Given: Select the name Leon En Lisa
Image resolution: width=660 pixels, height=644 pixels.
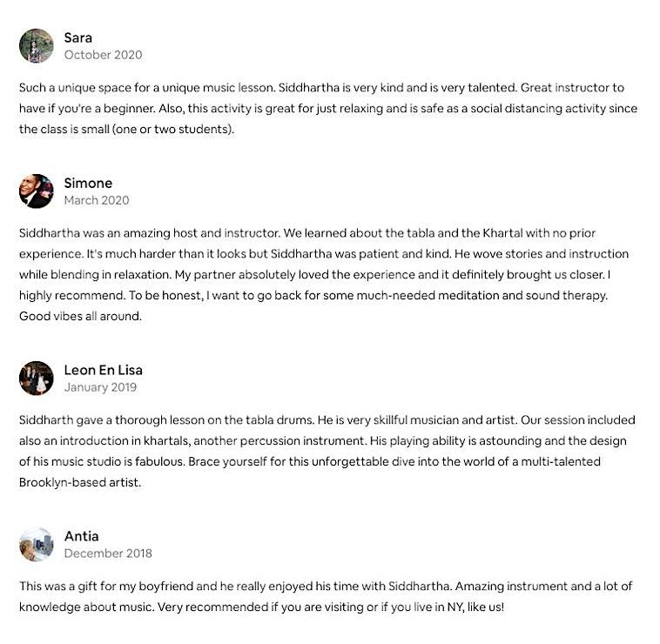Looking at the screenshot, I should tap(104, 370).
